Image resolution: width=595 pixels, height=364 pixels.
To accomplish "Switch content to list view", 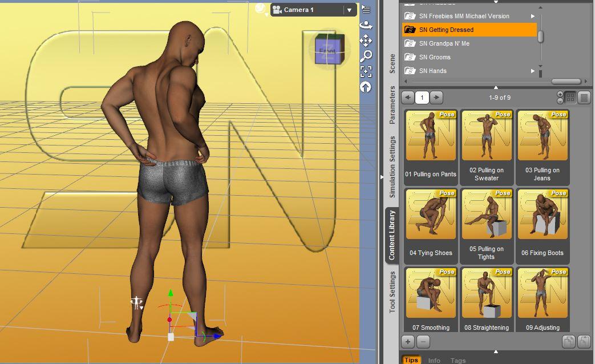I will click(x=584, y=98).
